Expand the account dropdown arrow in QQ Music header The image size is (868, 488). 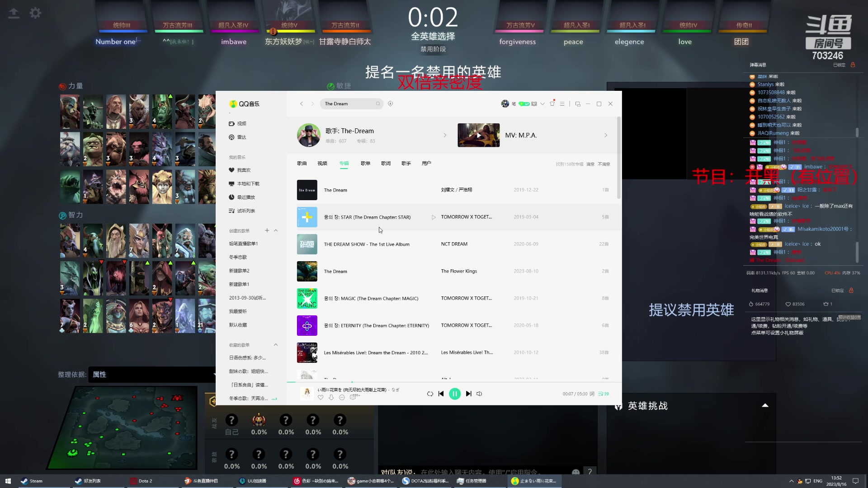click(x=542, y=103)
